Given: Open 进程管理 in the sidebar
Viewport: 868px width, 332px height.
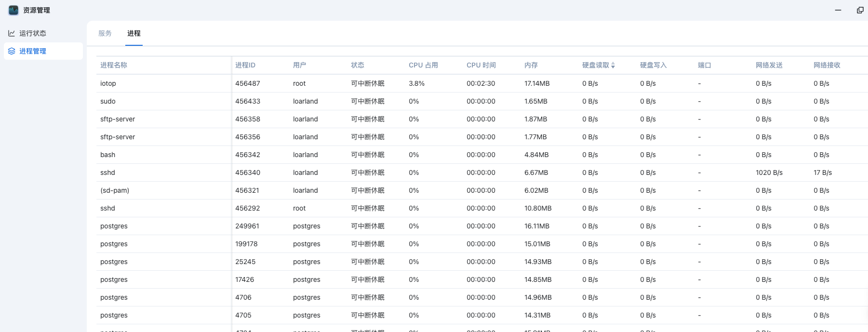Looking at the screenshot, I should (43, 51).
